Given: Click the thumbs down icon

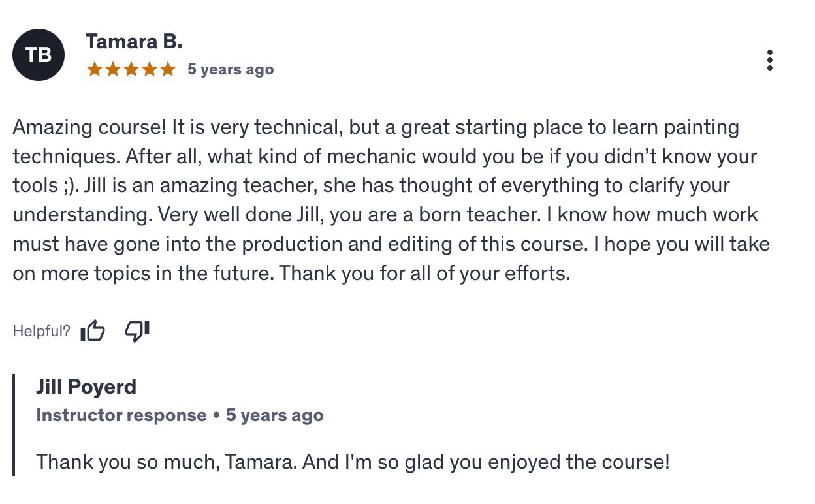Looking at the screenshot, I should pyautogui.click(x=137, y=331).
